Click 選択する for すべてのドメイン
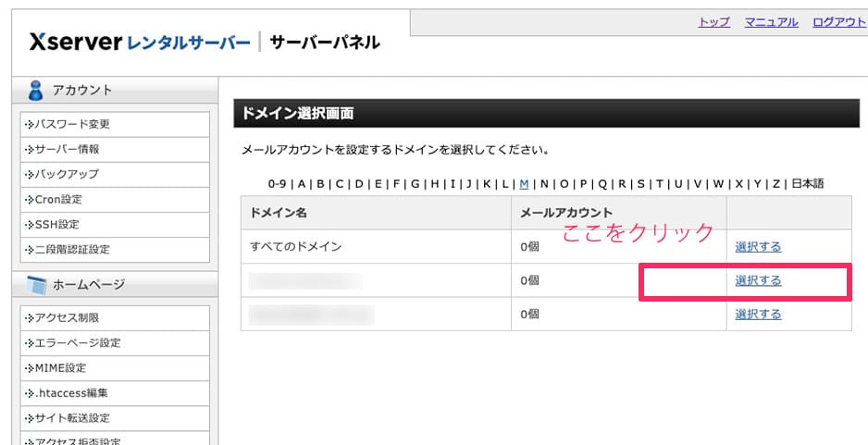The height and width of the screenshot is (445, 868). [758, 247]
